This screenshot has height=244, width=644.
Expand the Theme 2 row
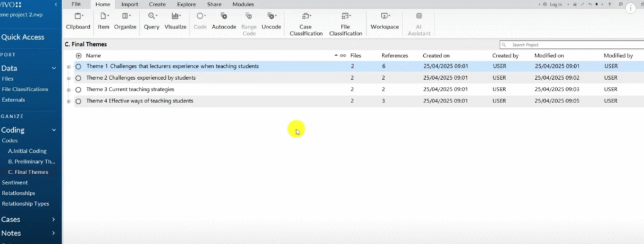pyautogui.click(x=69, y=78)
